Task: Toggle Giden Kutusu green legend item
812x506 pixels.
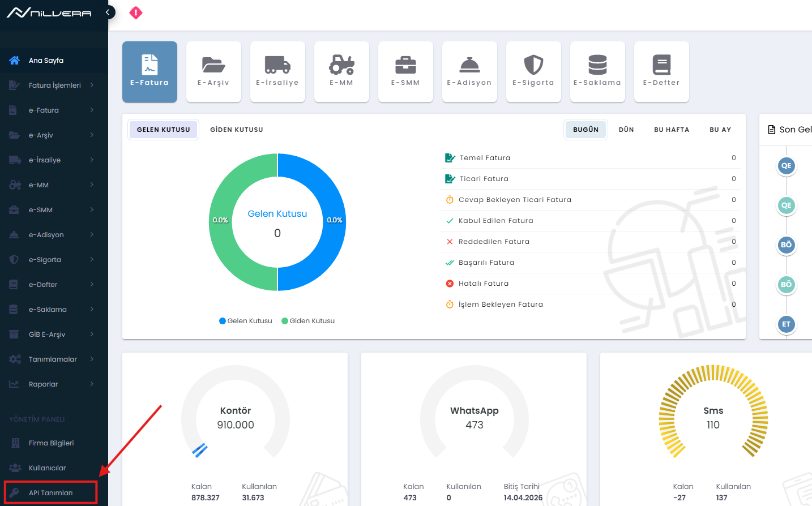Action: point(308,321)
